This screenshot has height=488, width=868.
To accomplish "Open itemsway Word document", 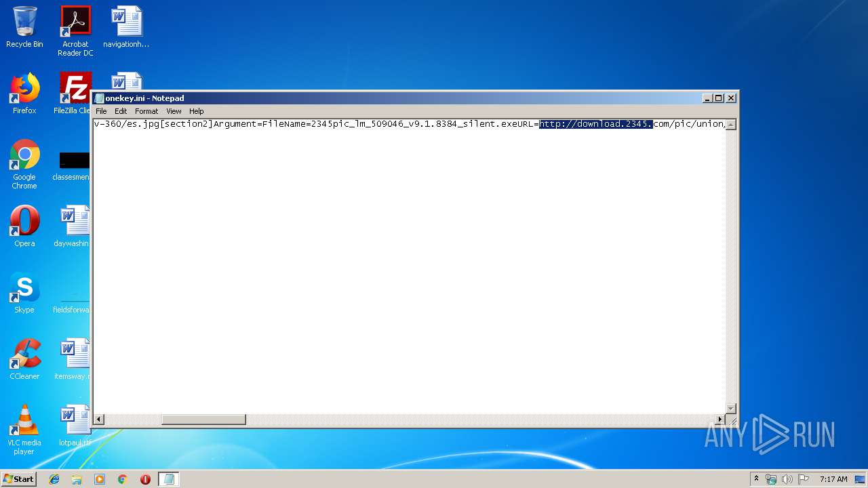I will 73,359.
